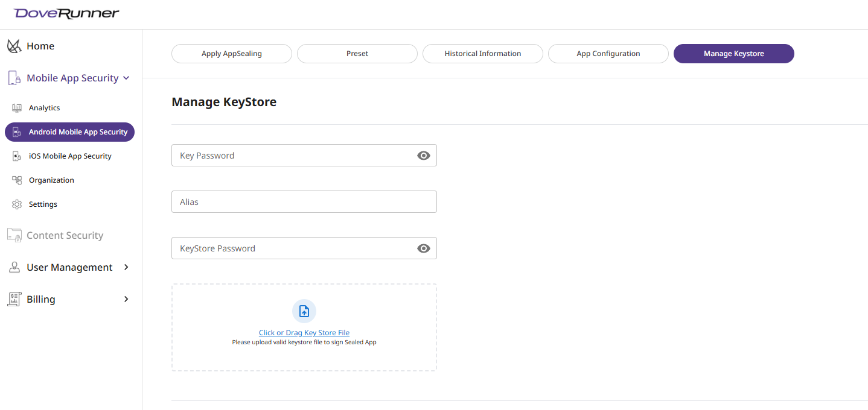Show the Key Password with eye icon
Screen dimensions: 868x410
pyautogui.click(x=424, y=156)
